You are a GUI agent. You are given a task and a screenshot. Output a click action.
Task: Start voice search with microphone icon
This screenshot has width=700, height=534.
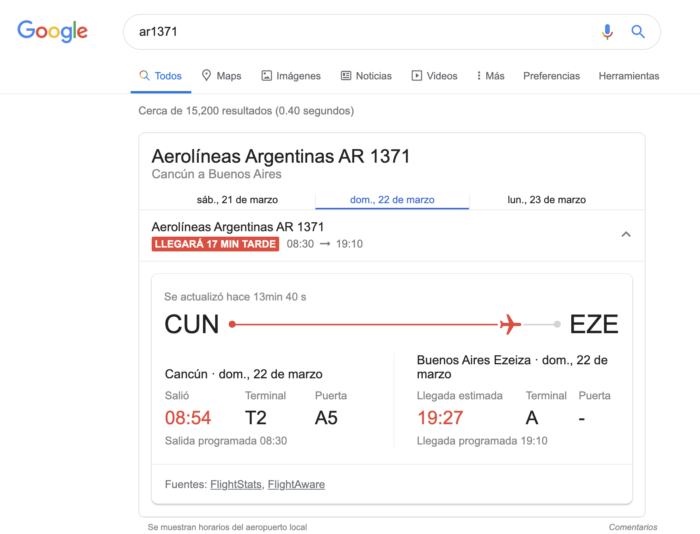(x=607, y=32)
